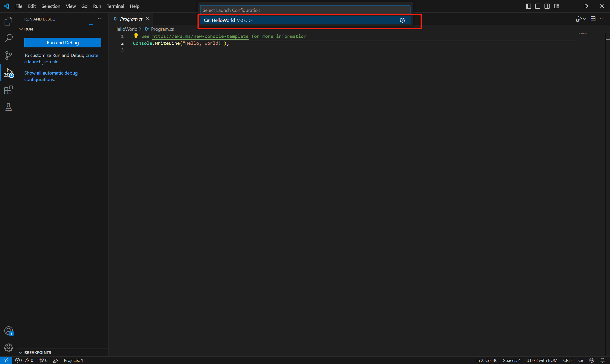Open the Edit menu
The height and width of the screenshot is (364, 610).
coord(32,6)
